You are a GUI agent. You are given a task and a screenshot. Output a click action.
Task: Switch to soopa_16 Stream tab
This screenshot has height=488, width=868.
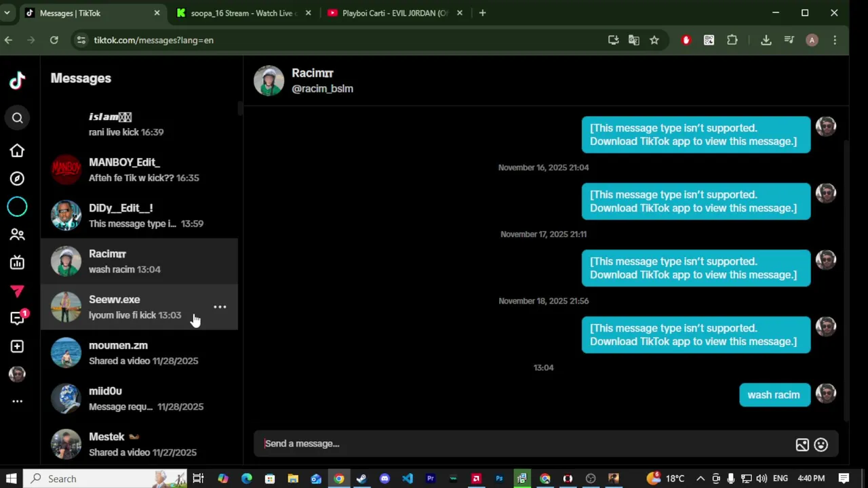click(244, 13)
